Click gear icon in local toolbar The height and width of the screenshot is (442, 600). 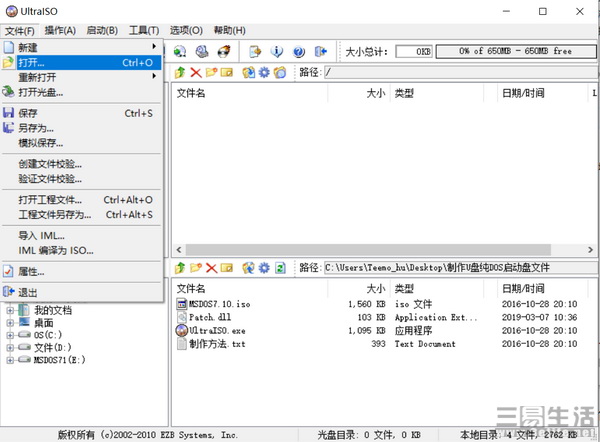(x=264, y=267)
